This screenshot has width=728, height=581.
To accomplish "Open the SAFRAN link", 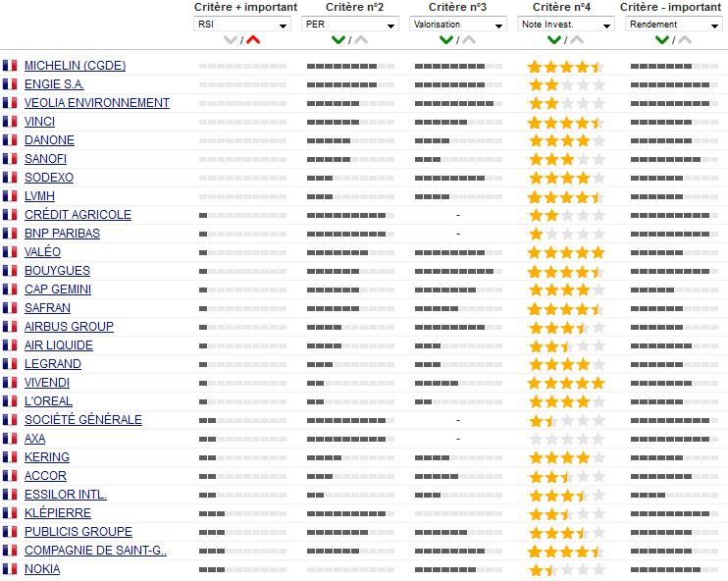I will pos(47,307).
